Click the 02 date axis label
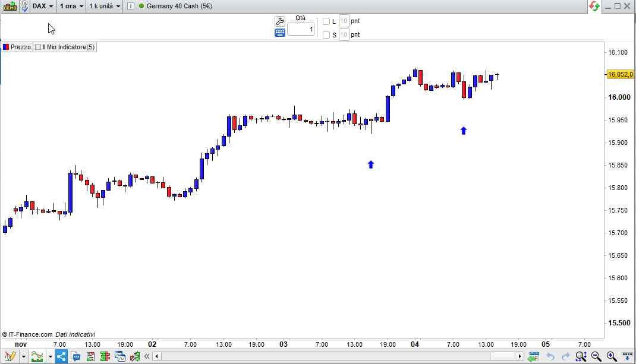The width and height of the screenshot is (636, 364). (x=152, y=344)
